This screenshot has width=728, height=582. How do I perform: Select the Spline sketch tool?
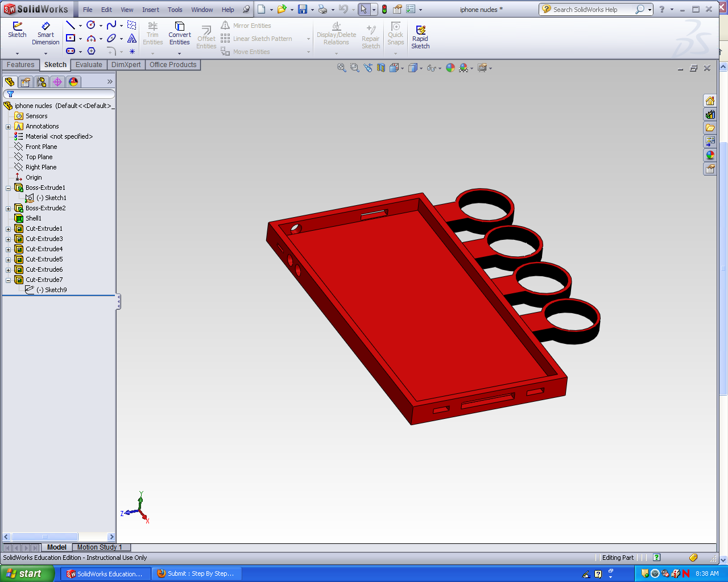pos(111,25)
